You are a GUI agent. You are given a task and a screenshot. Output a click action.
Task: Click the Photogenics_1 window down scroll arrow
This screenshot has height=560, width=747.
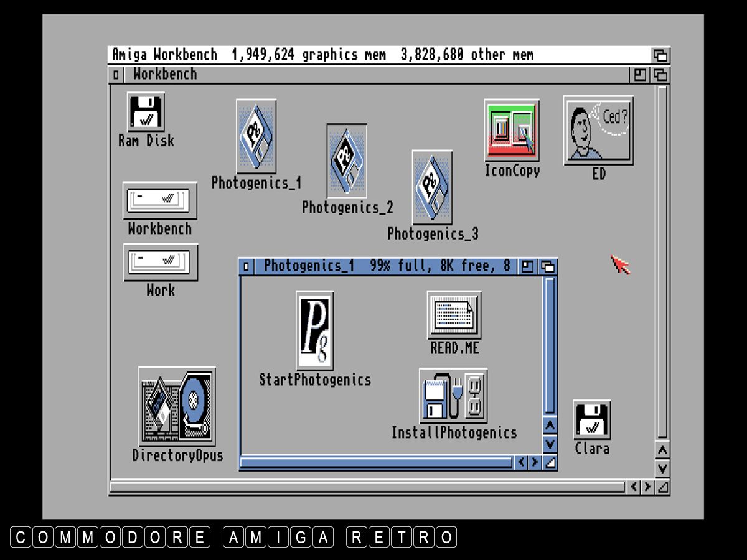coord(550,444)
